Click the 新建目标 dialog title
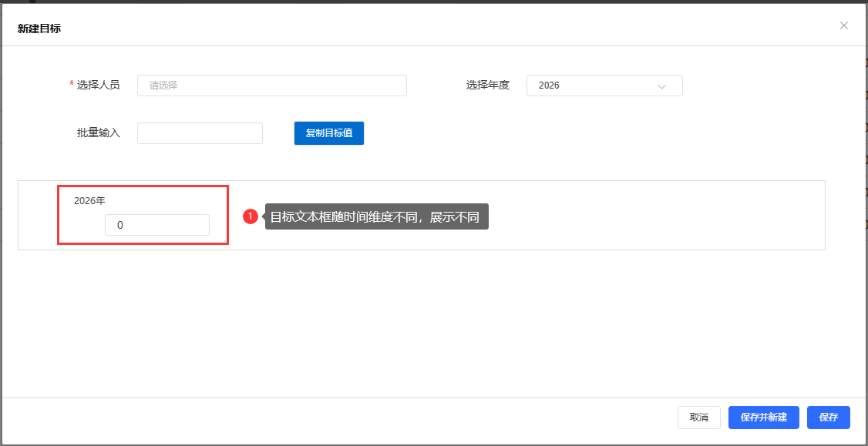868x446 pixels. [x=39, y=29]
